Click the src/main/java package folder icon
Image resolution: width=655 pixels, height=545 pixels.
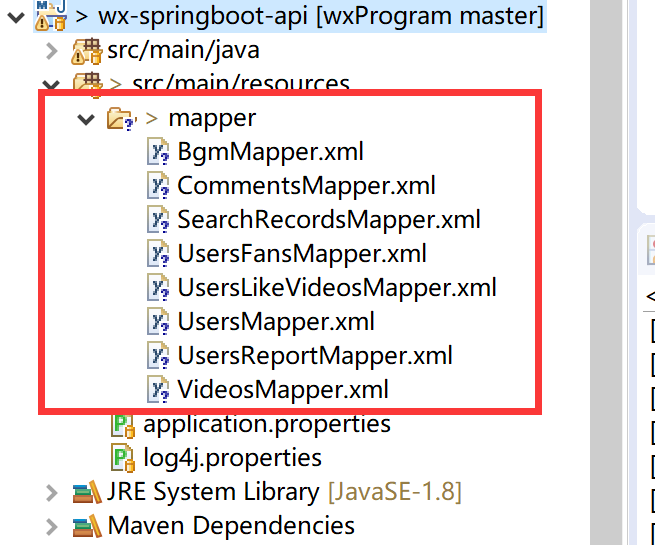86,51
